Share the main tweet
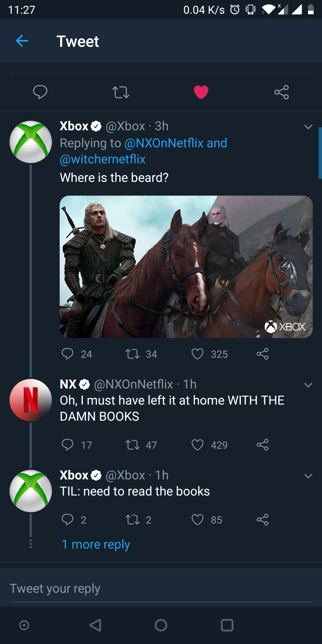The height and width of the screenshot is (644, 322). (281, 92)
